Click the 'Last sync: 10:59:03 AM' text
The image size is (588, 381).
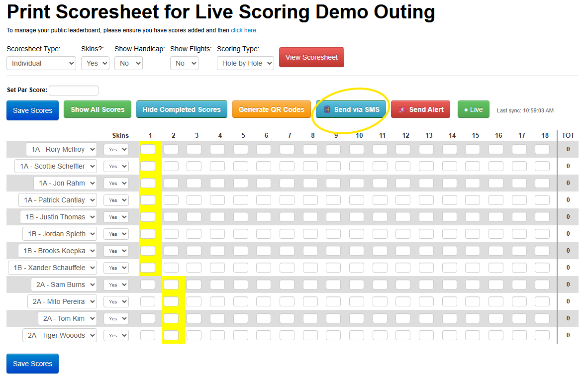point(525,110)
